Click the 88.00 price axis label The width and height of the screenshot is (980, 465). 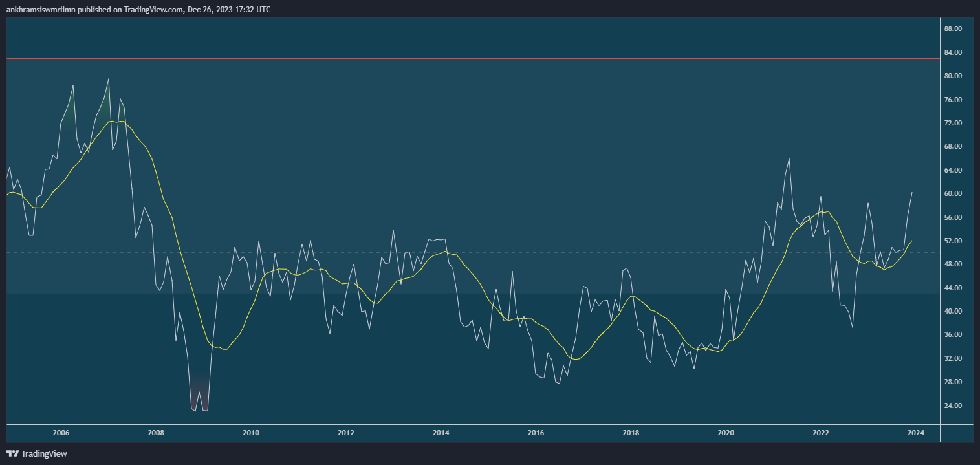[953, 28]
